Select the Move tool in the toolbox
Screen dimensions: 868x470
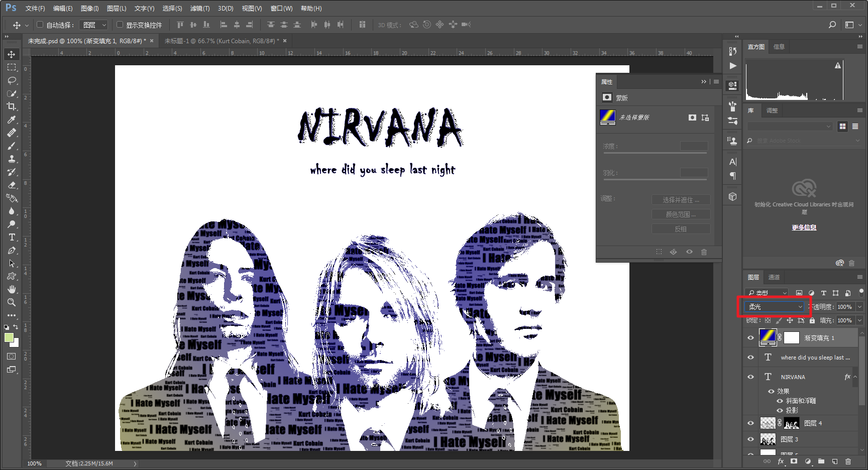[x=12, y=54]
